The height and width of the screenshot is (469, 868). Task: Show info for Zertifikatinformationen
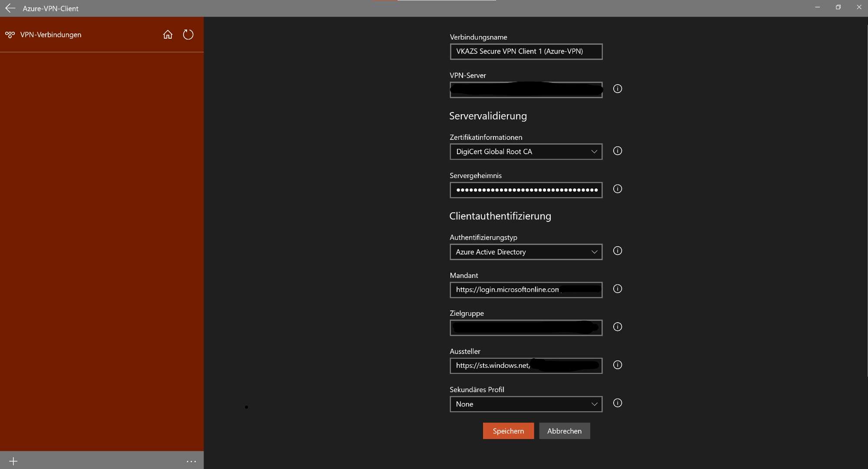(x=618, y=151)
